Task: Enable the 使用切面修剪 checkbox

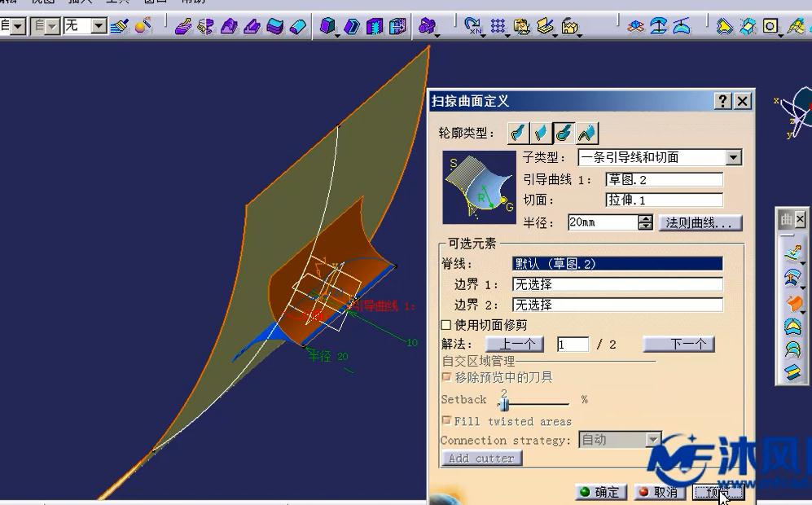Action: click(446, 324)
